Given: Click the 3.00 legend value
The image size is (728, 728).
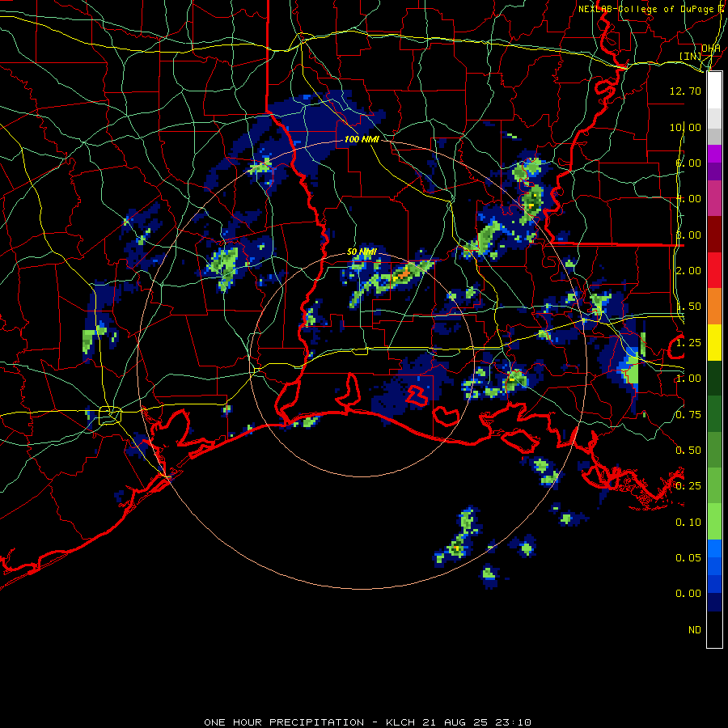Looking at the screenshot, I should tap(688, 235).
